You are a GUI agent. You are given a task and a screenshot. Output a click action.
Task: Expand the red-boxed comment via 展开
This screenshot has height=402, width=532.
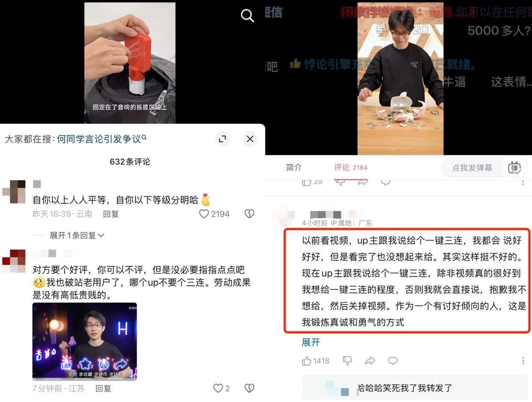311,342
